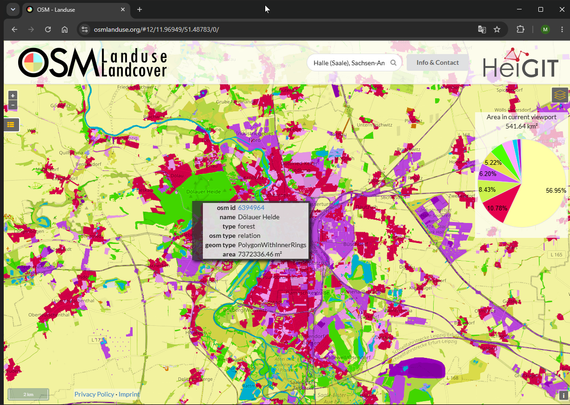
Task: Open the Privacy Policy link
Action: click(x=94, y=394)
